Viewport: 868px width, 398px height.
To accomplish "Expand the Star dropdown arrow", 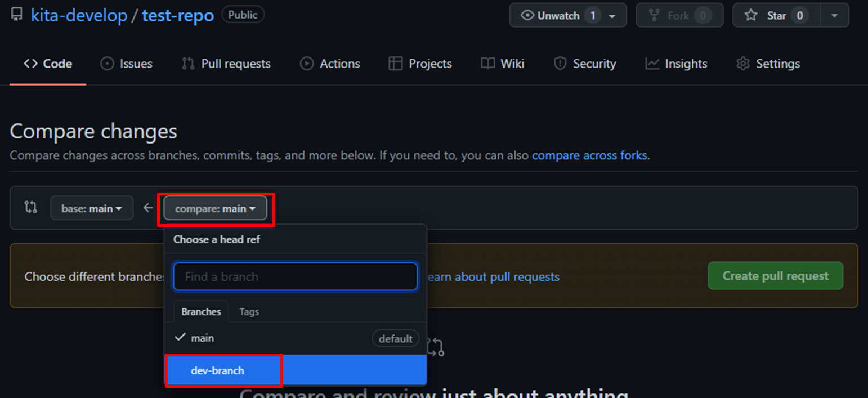I will tap(835, 15).
